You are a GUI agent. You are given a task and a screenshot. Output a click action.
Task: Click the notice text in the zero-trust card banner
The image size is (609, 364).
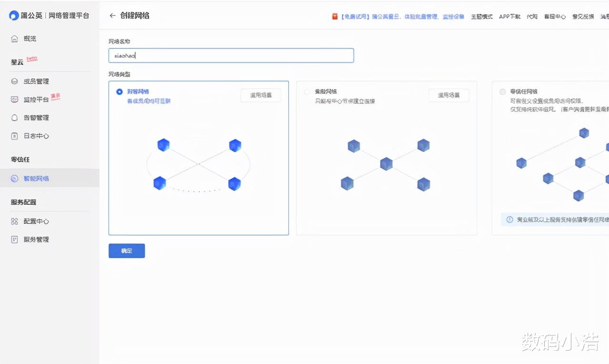click(x=563, y=220)
